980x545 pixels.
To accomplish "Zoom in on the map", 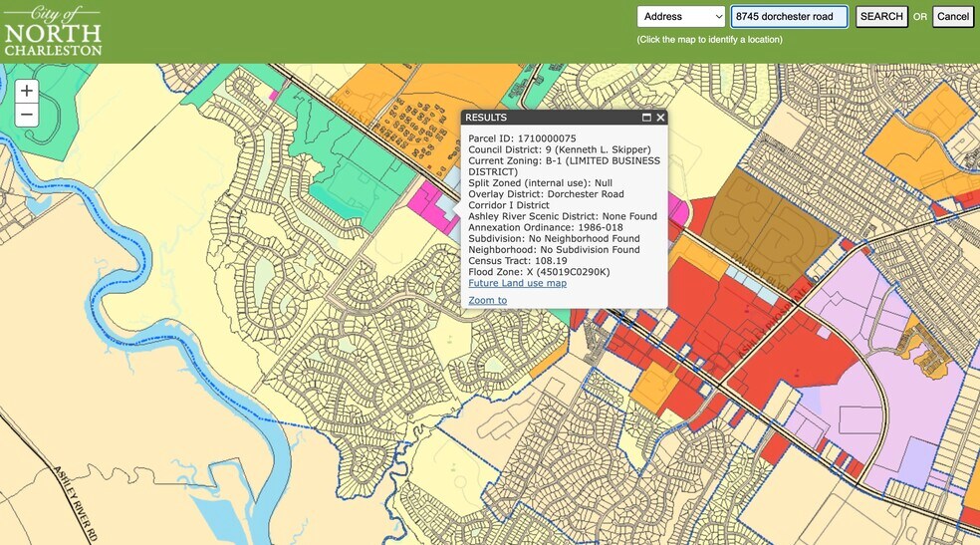I will (x=27, y=91).
